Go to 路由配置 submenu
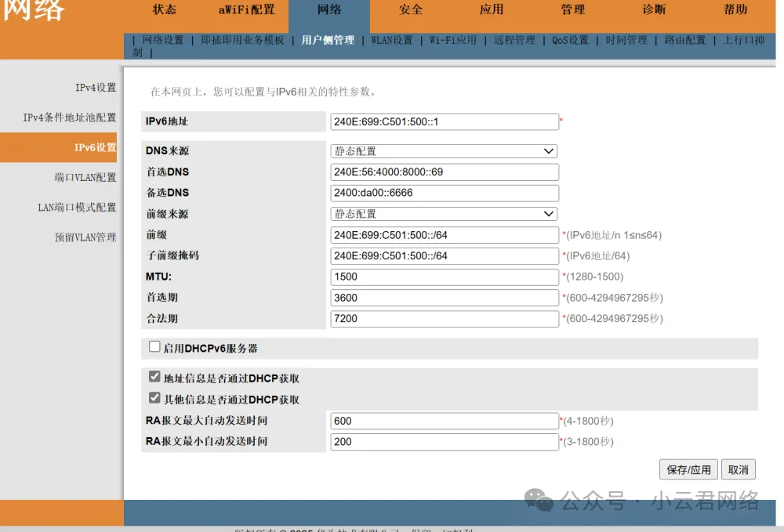The image size is (784, 532). (685, 40)
